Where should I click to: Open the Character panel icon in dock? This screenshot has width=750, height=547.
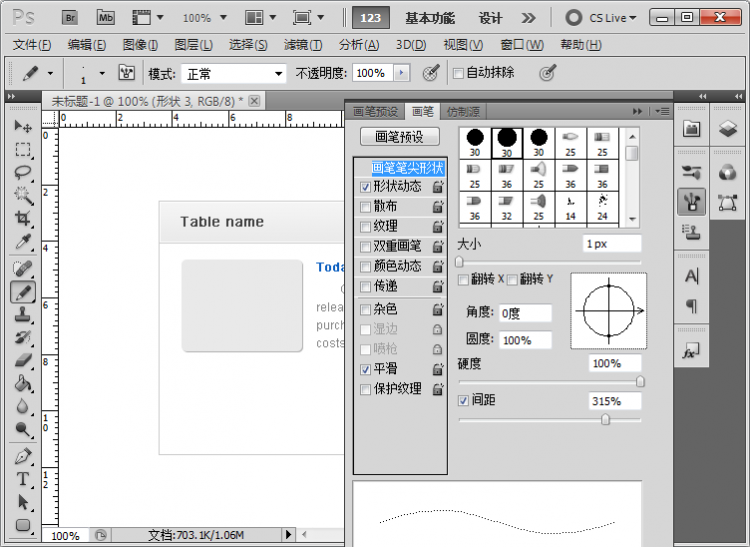(x=692, y=276)
